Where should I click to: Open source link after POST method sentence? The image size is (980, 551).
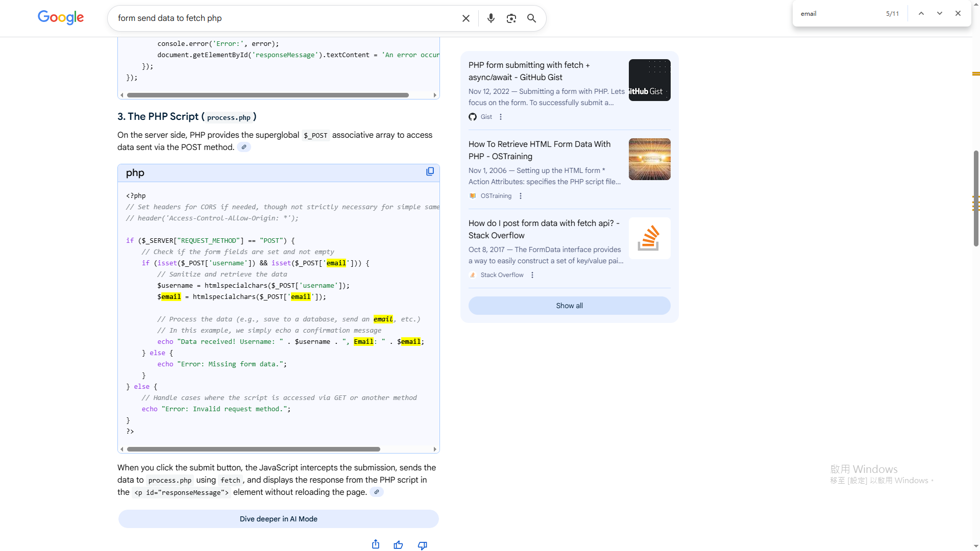244,147
